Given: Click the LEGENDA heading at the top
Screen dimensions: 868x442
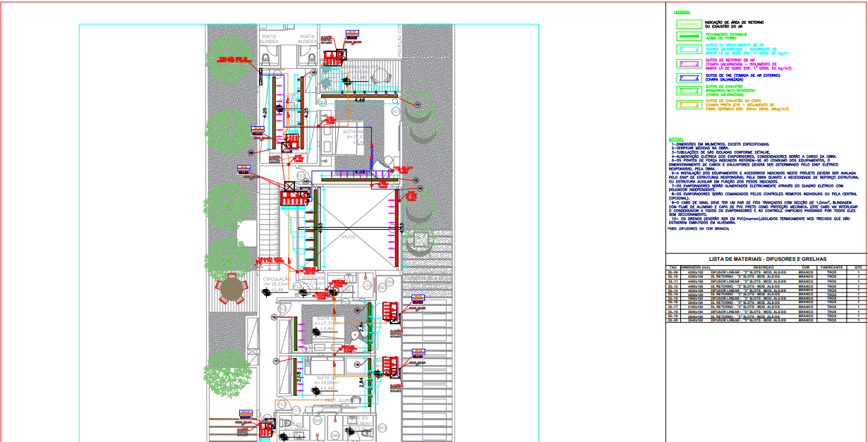Looking at the screenshot, I should pyautogui.click(x=682, y=12).
